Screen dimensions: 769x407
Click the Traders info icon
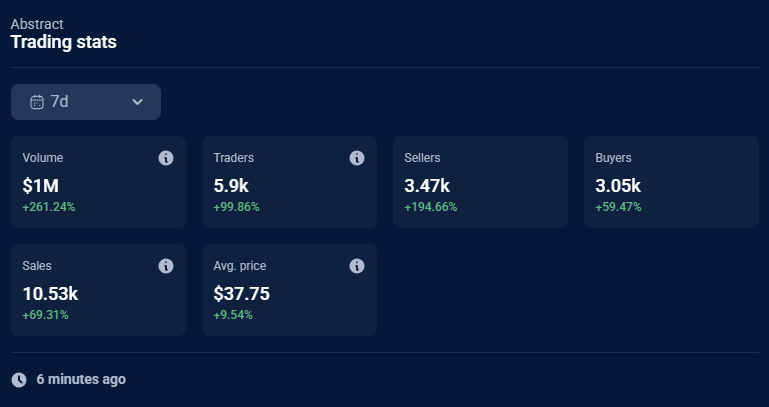pyautogui.click(x=357, y=158)
